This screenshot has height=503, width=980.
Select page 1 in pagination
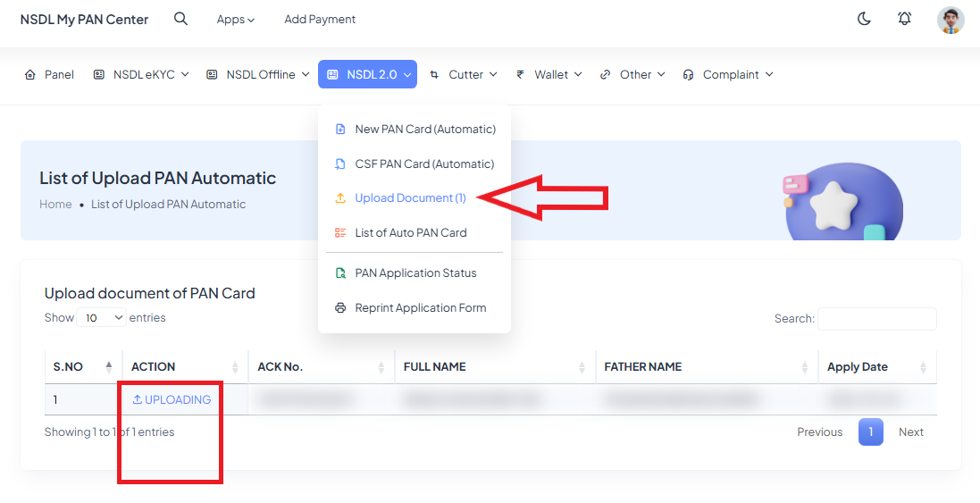[x=871, y=432]
